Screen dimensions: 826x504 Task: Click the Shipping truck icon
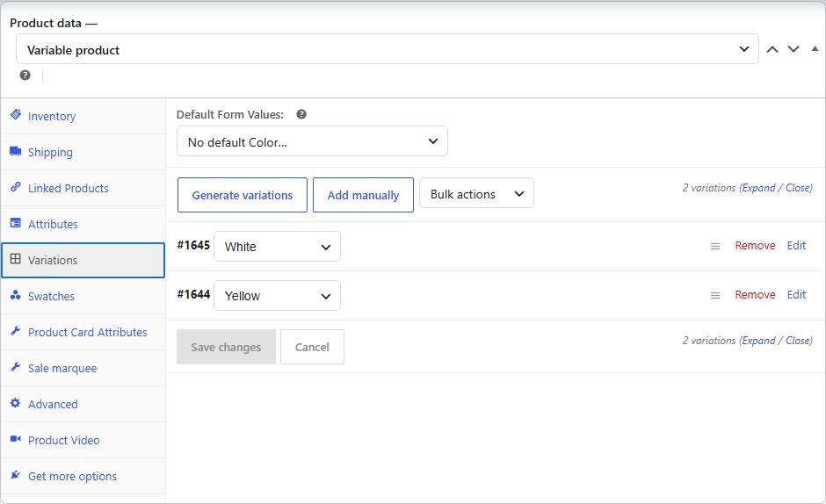(16, 151)
